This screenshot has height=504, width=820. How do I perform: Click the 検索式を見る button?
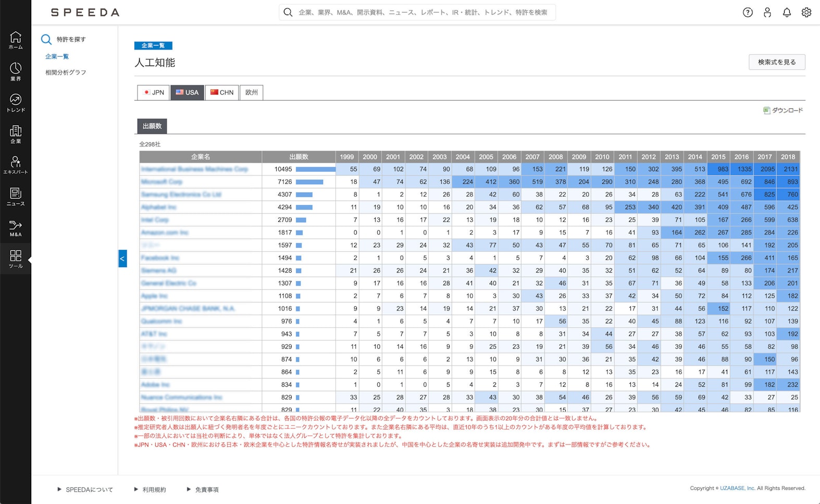tap(777, 62)
